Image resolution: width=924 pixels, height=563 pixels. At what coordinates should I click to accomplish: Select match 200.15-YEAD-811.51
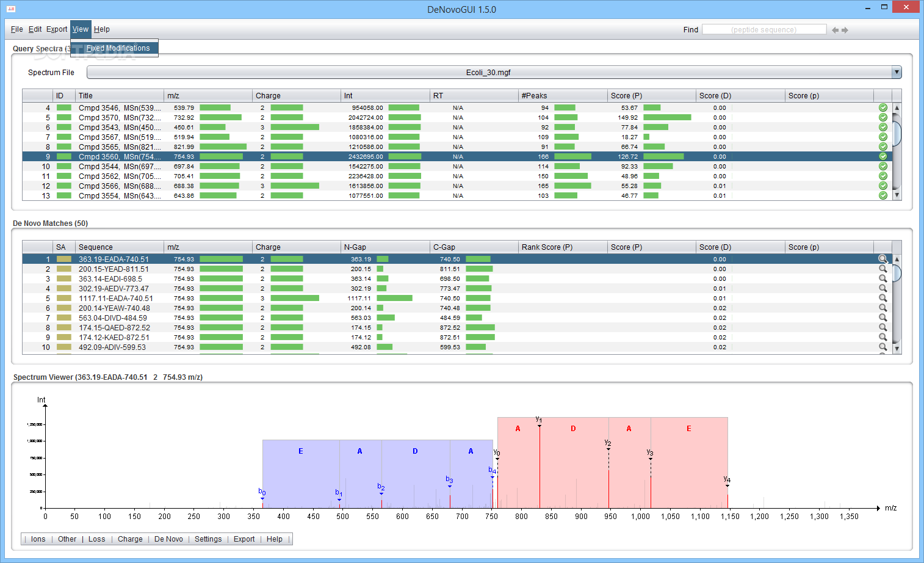pos(457,269)
